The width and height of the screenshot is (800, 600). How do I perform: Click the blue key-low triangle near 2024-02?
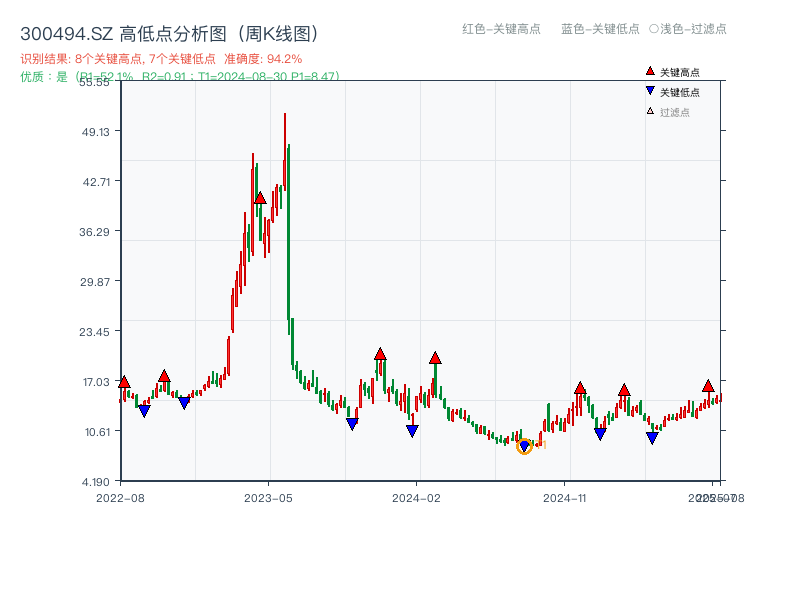point(411,429)
